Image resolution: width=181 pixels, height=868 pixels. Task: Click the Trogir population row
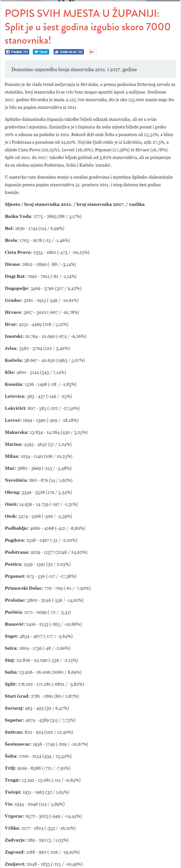[x=43, y=780]
